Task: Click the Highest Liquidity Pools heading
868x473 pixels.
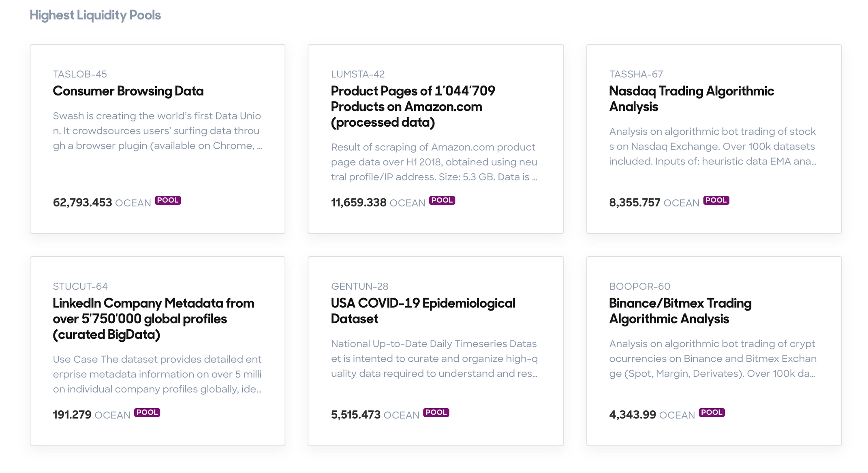Action: 95,15
